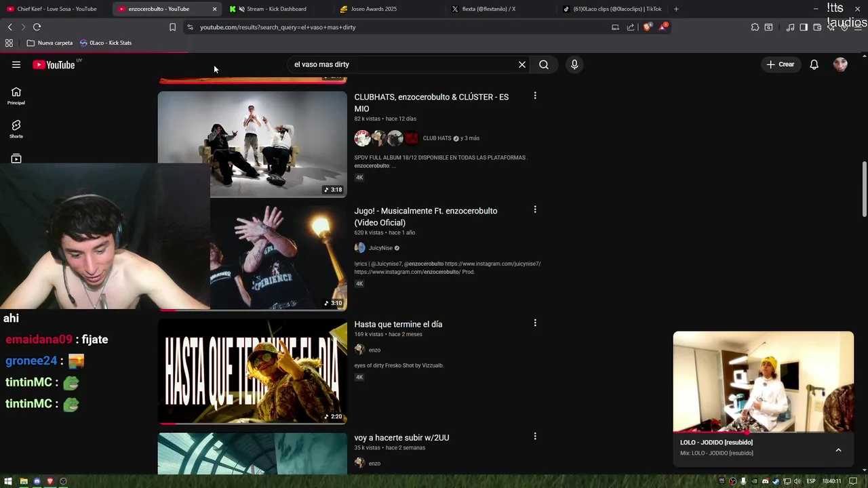This screenshot has height=488, width=868.
Task: Play the Jugo! video thumbnail
Action: [279, 258]
